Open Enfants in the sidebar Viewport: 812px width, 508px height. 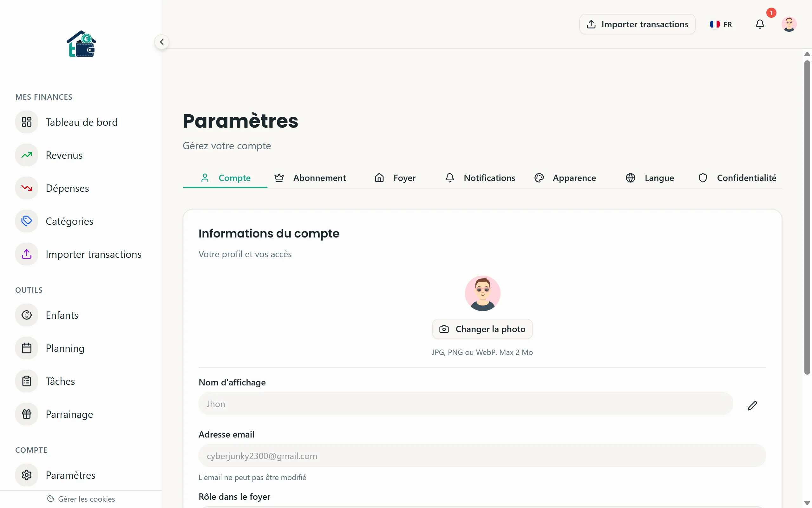81,315
